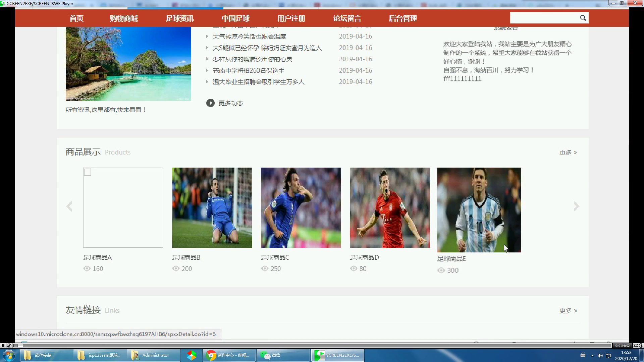Click the SCREEN2EXE taskbar item

[338, 355]
